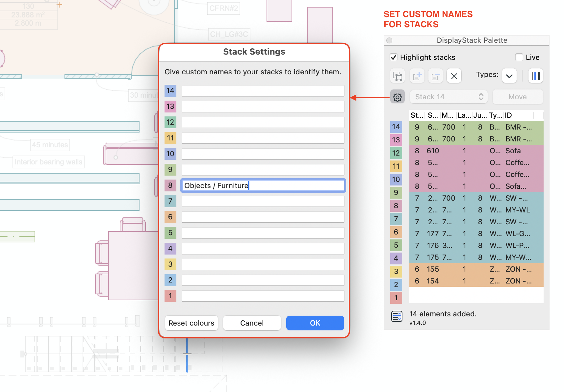Toggle the Highlight stacks checkbox

[x=394, y=57]
